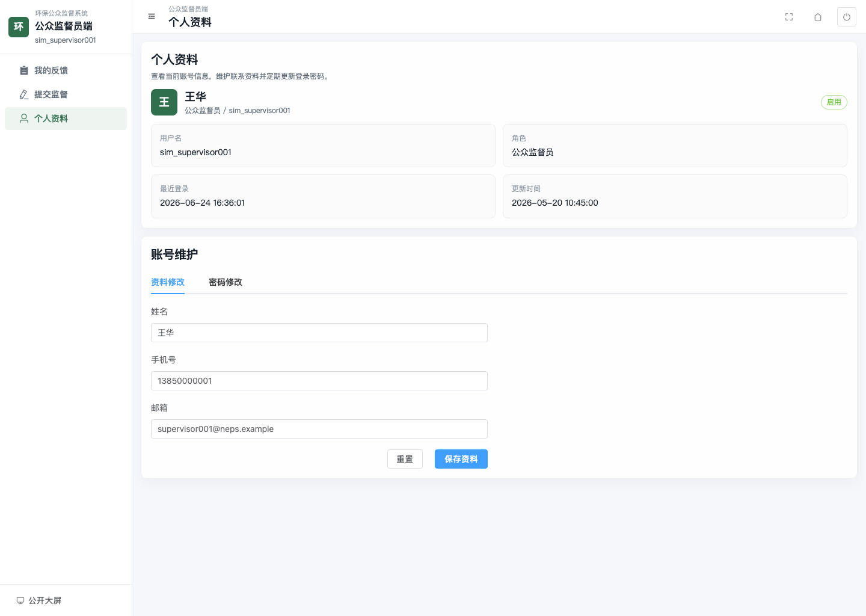Open the 公开大屏 link at bottom

pos(39,600)
